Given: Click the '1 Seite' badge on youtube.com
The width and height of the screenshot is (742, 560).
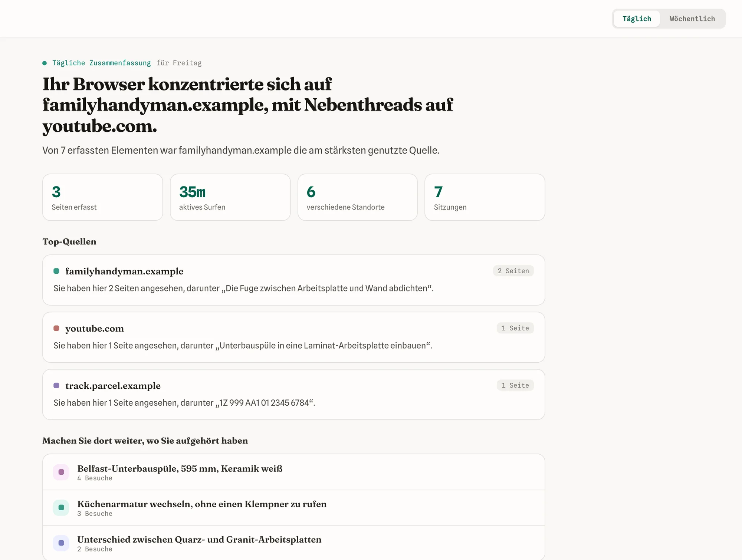Looking at the screenshot, I should coord(515,328).
